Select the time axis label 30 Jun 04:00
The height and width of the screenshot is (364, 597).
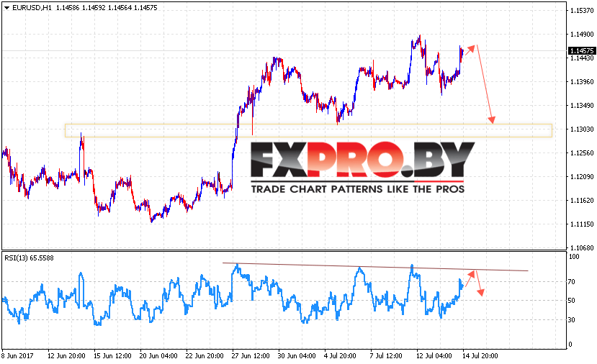point(297,356)
